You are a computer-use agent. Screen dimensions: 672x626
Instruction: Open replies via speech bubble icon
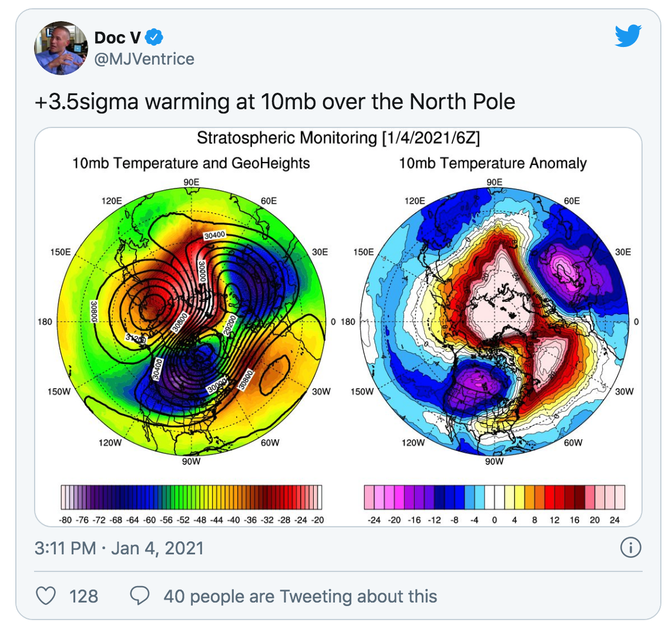coord(140,595)
